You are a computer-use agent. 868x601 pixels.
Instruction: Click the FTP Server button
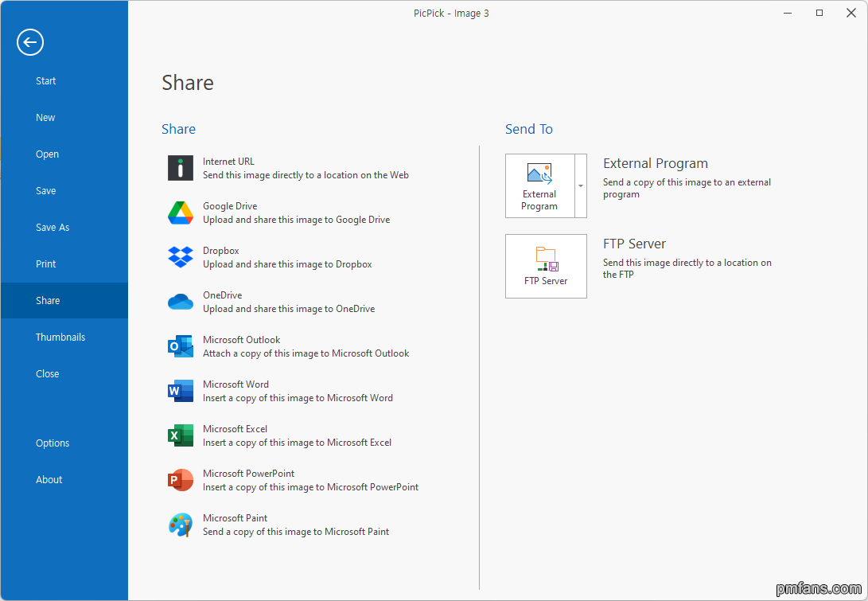pyautogui.click(x=546, y=267)
